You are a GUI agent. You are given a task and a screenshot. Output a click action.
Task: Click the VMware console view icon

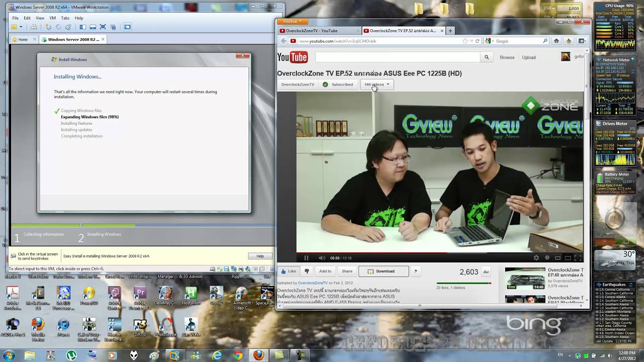127,27
